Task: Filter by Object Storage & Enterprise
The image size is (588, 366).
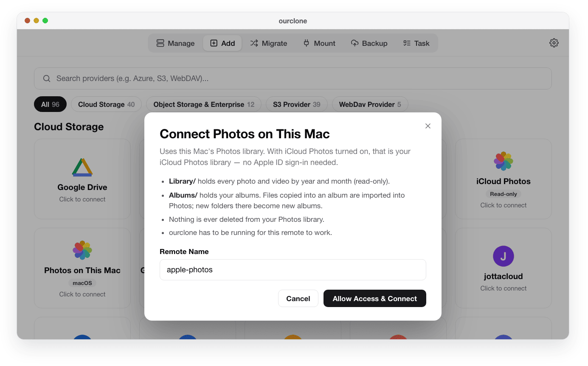Action: coord(204,104)
